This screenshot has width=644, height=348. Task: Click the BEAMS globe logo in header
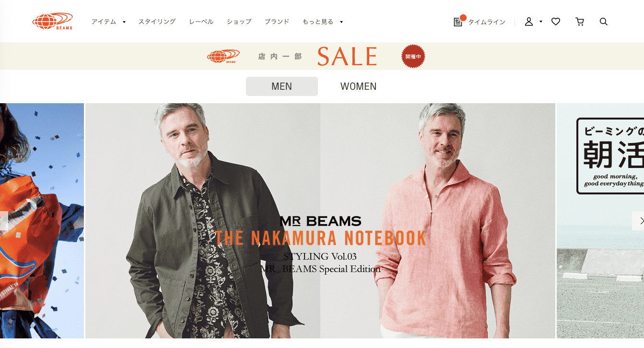53,21
